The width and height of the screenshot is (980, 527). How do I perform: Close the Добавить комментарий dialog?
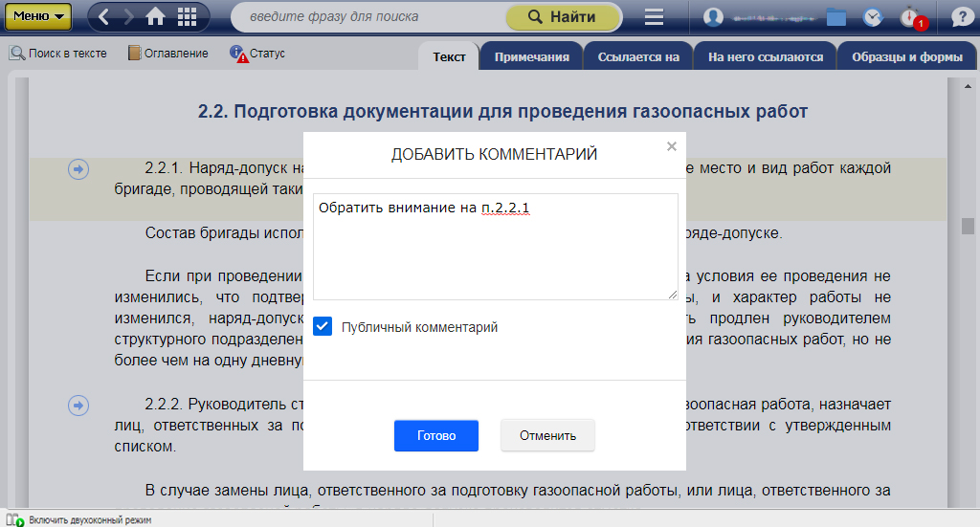(671, 146)
